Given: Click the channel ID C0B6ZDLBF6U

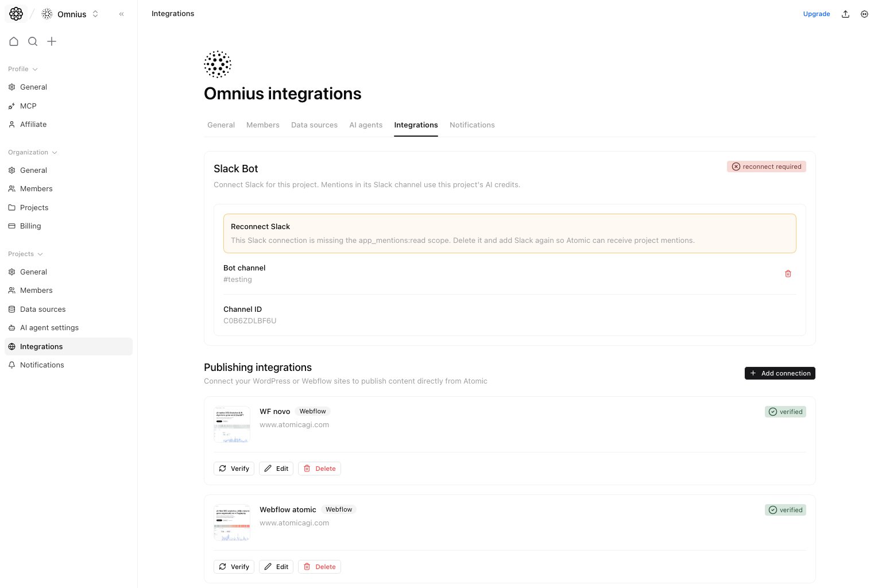Looking at the screenshot, I should [x=250, y=321].
